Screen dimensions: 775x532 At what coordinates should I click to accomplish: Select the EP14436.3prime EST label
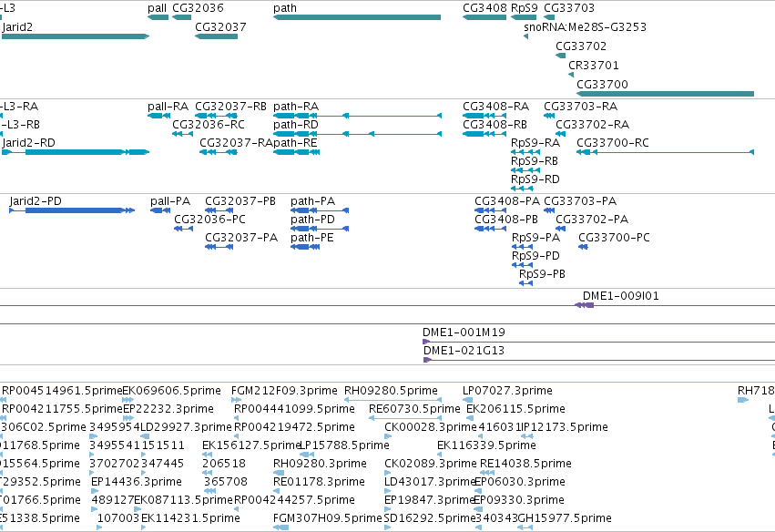pos(137,482)
